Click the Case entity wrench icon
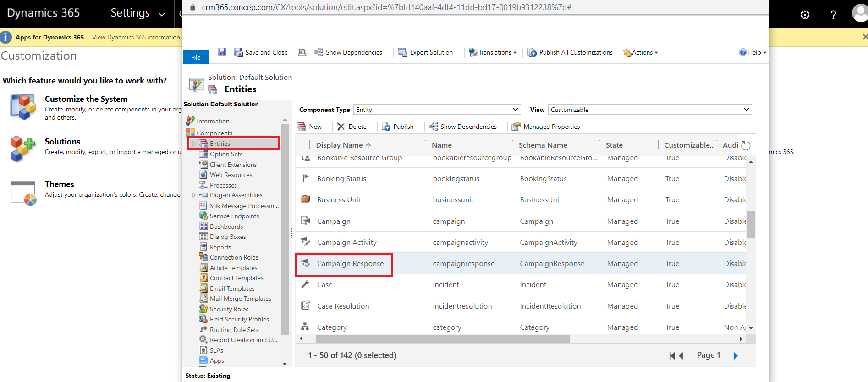Screen dimensions: 868x382 [x=305, y=284]
